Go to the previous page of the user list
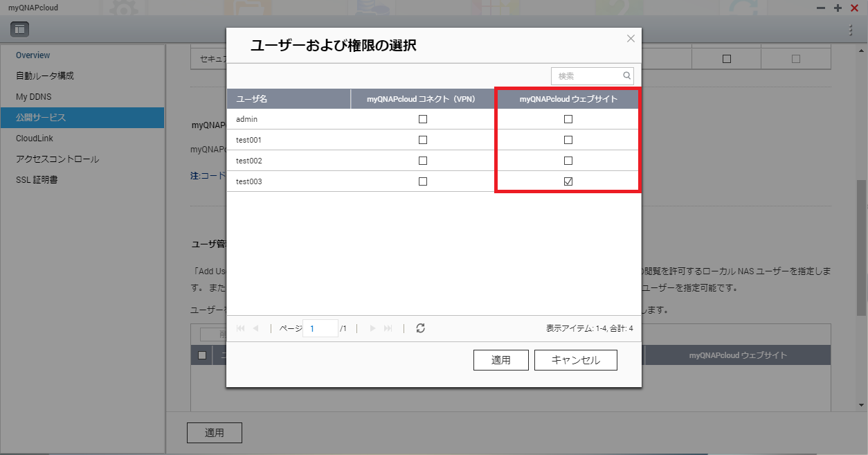 click(256, 328)
